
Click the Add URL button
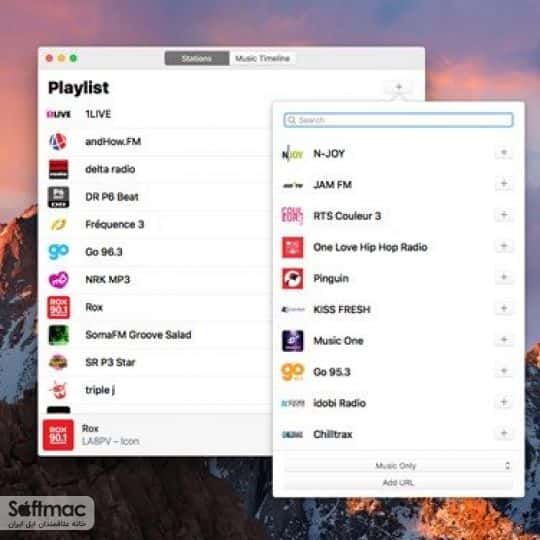click(398, 482)
